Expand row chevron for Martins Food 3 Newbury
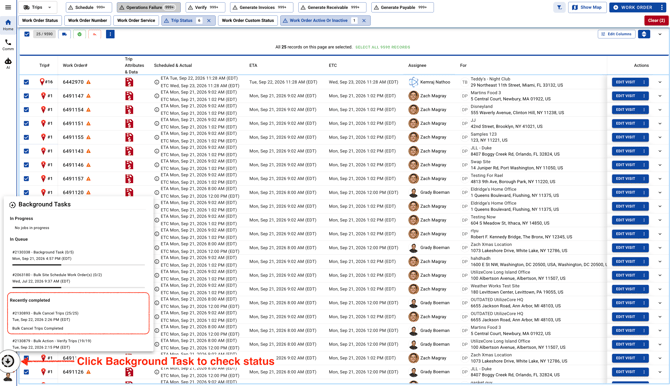The width and height of the screenshot is (670, 386). click(660, 96)
